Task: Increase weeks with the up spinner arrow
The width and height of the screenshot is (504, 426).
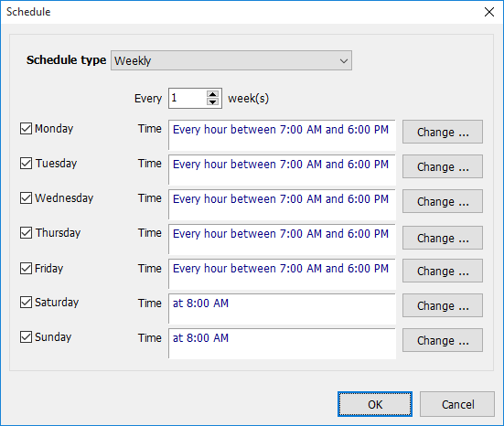Action: (212, 94)
